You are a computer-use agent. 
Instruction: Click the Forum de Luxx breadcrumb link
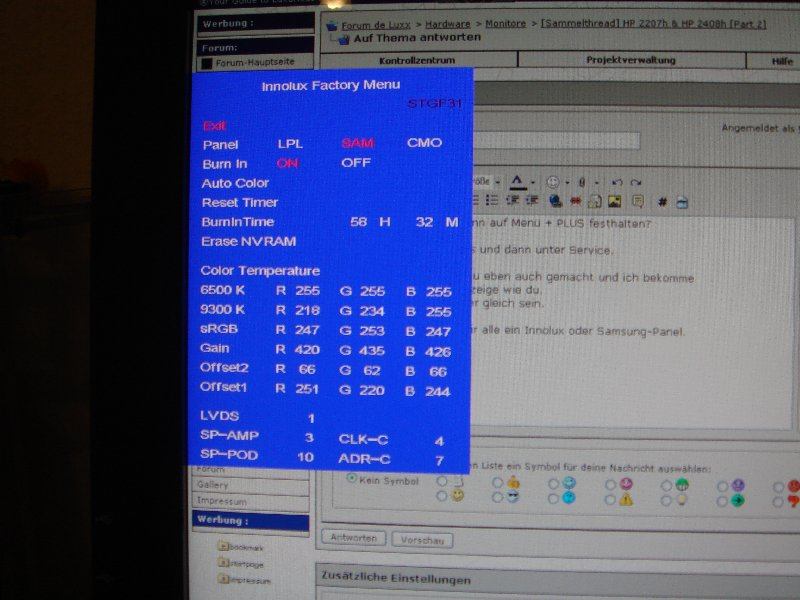click(376, 25)
